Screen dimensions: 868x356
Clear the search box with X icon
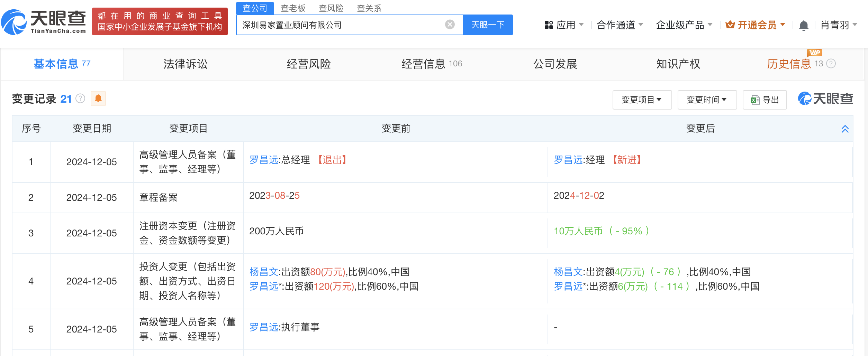coord(450,25)
